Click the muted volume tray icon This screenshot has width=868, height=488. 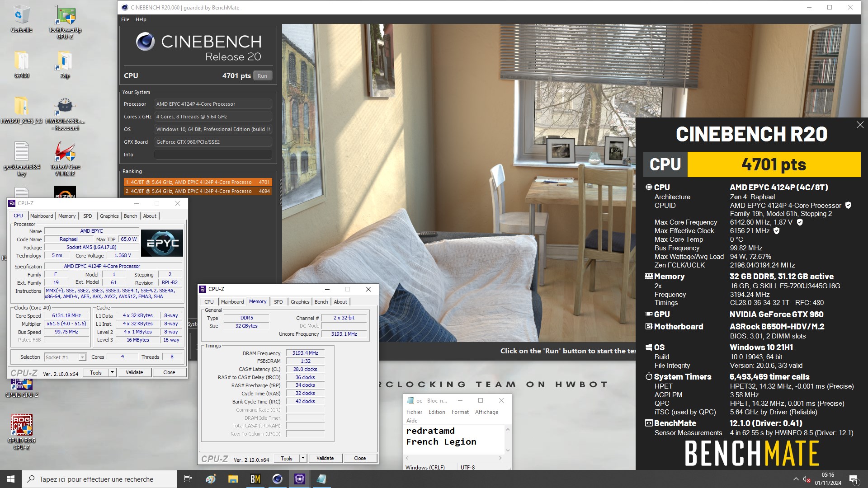tap(807, 479)
